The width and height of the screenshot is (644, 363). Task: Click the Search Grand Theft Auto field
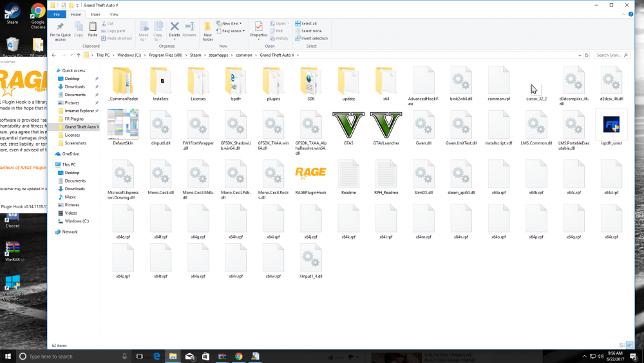click(612, 55)
